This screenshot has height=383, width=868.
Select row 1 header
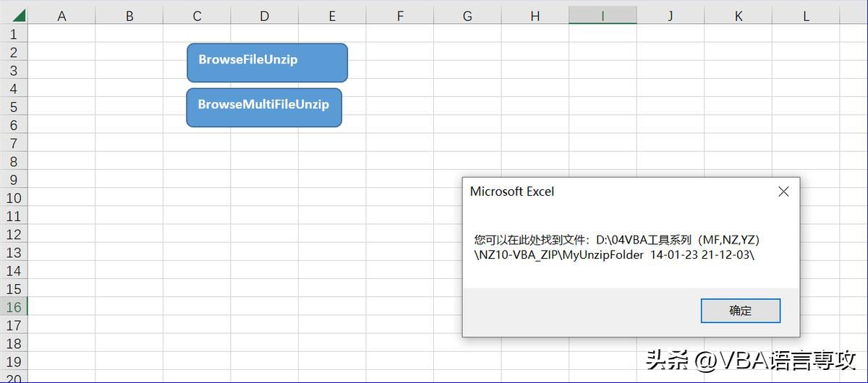click(x=14, y=34)
